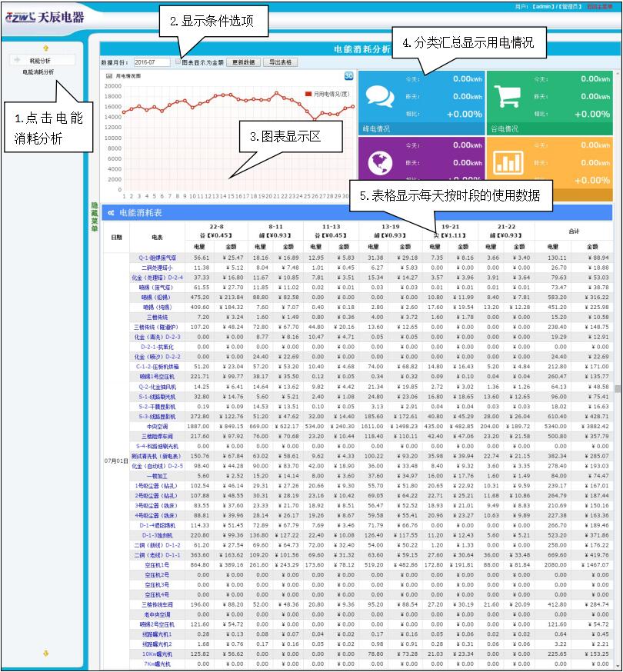The height and width of the screenshot is (672, 623).
Task: Click the page vertical scrollbar thumb
Action: pos(618,389)
